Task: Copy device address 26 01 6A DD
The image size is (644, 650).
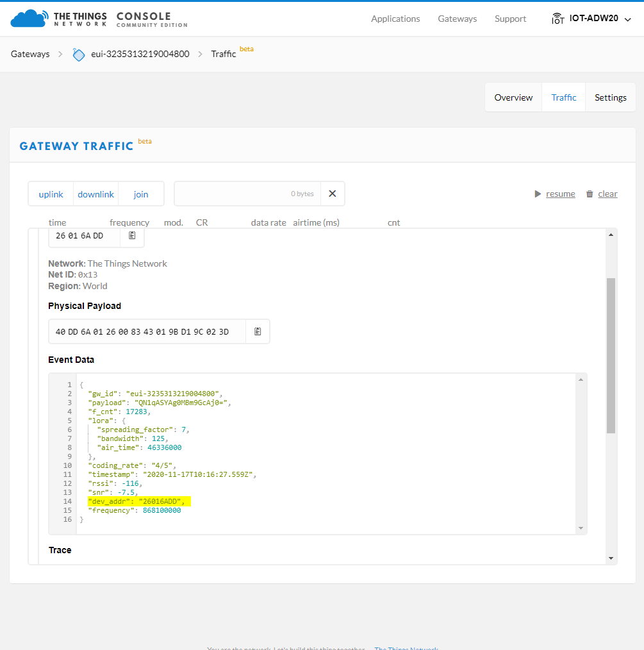Action: (132, 235)
